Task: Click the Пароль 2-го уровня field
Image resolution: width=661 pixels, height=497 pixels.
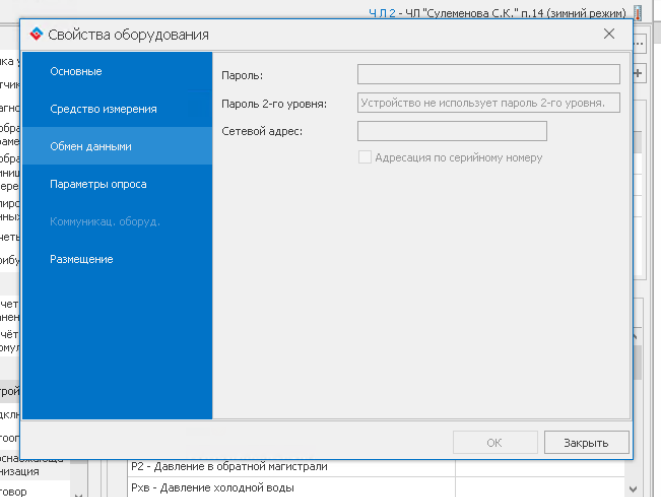Action: click(489, 103)
